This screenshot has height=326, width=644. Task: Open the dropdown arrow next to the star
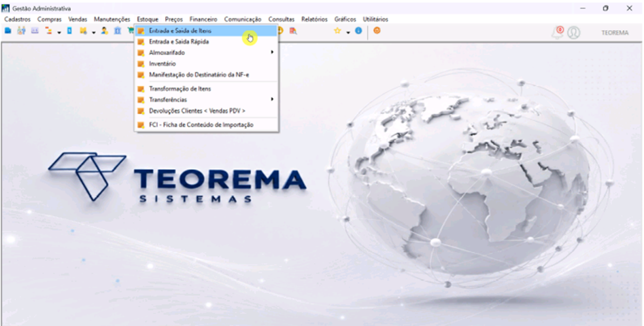click(348, 32)
